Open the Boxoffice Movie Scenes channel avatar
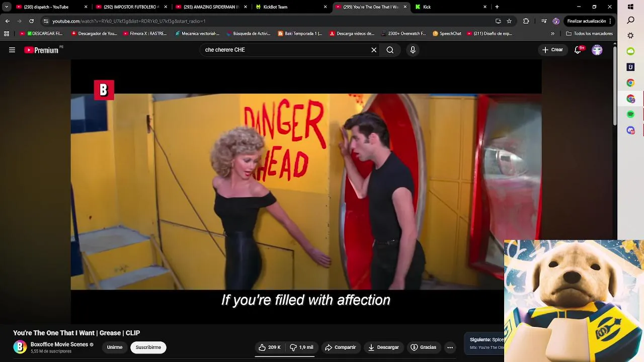 click(20, 347)
